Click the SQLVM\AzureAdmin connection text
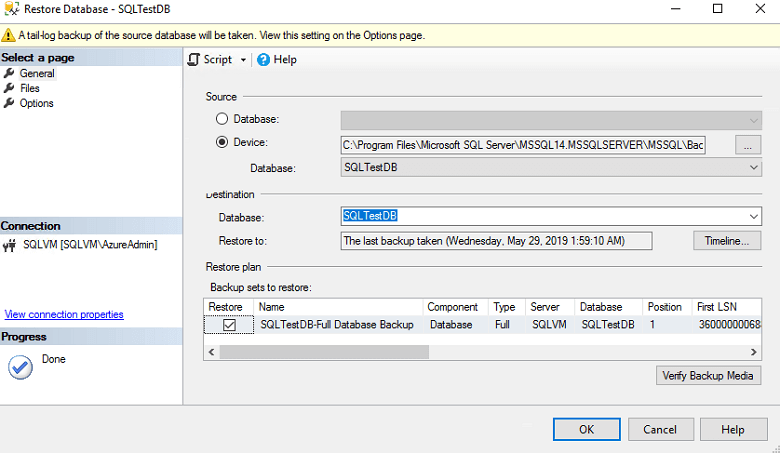This screenshot has width=780, height=453. click(x=90, y=245)
